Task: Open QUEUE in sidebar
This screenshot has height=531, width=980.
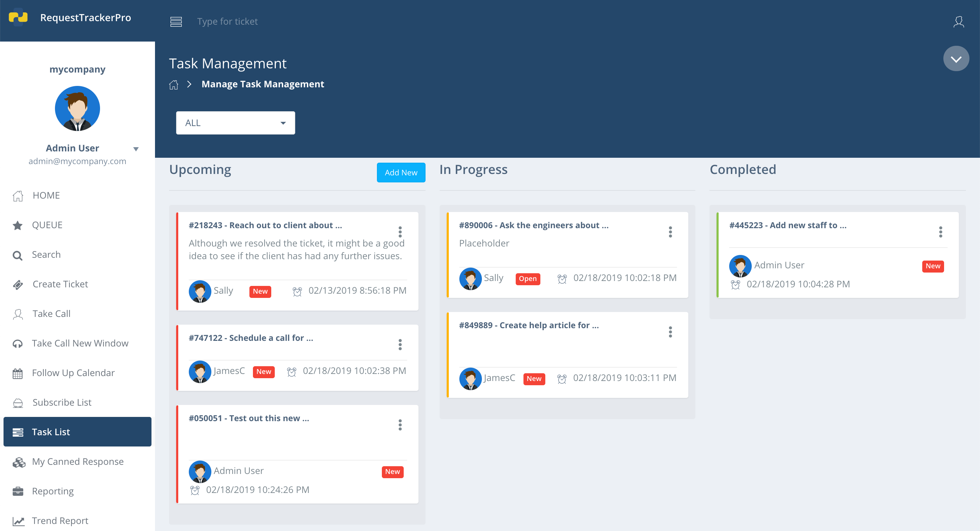Action: click(x=77, y=225)
